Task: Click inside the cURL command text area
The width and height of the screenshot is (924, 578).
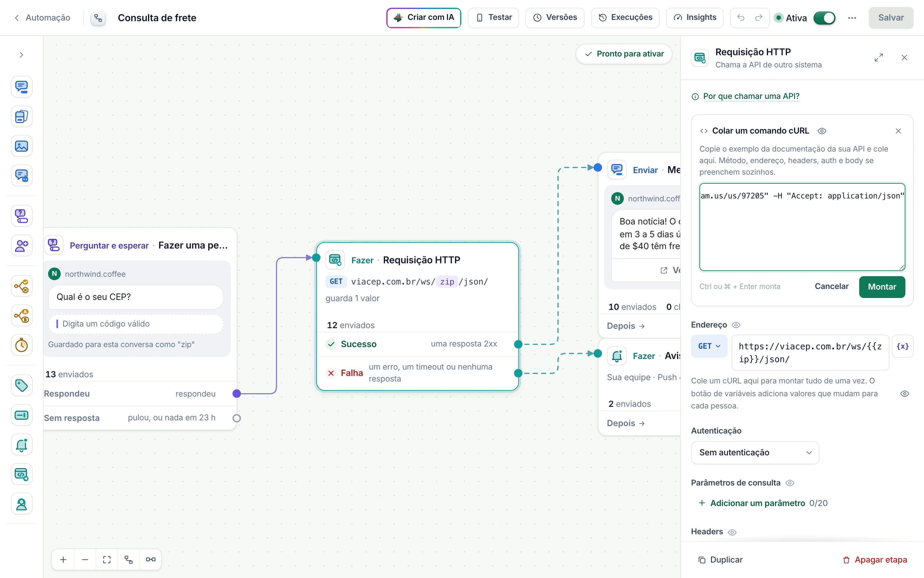Action: (802, 227)
